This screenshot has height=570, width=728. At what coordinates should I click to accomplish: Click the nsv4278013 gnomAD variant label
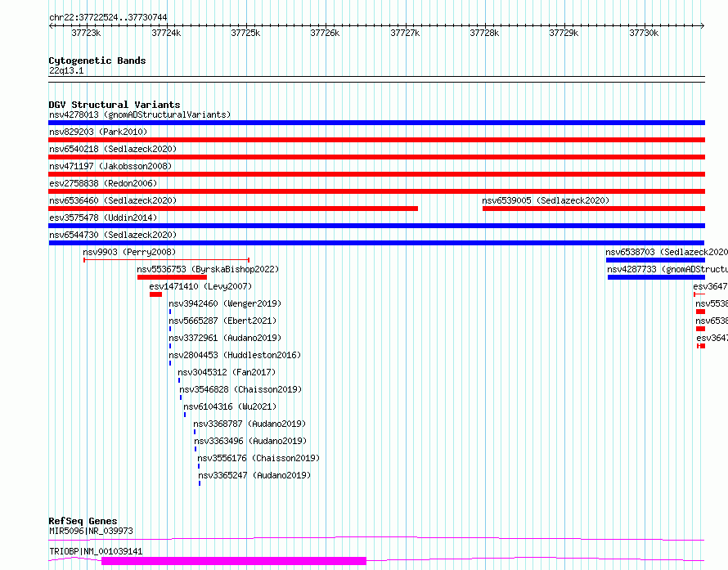(140, 114)
